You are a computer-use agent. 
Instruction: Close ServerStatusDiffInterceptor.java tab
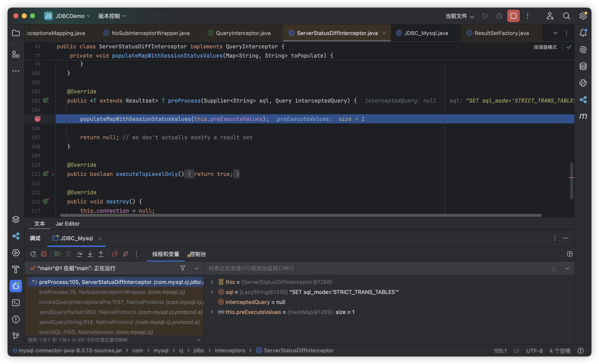[384, 33]
